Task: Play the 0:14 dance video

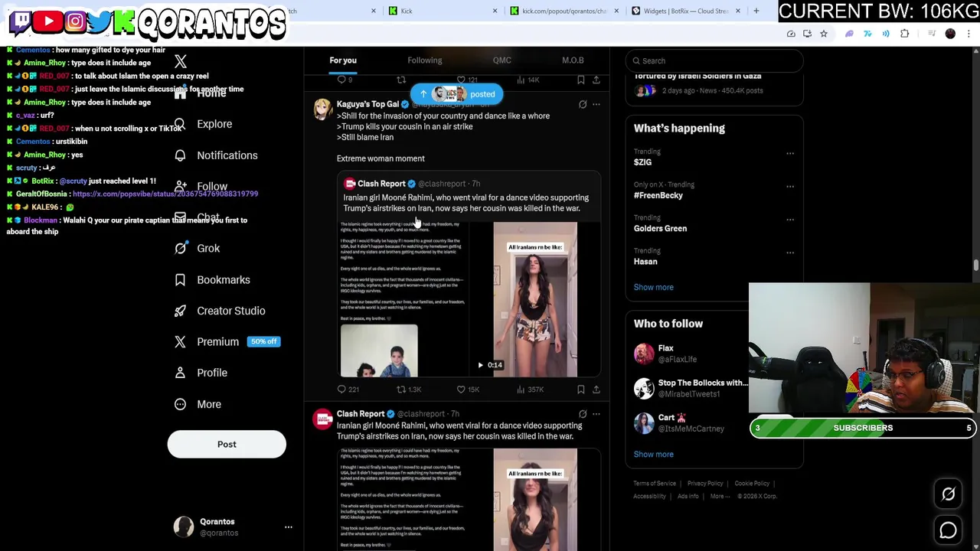Action: pos(535,299)
